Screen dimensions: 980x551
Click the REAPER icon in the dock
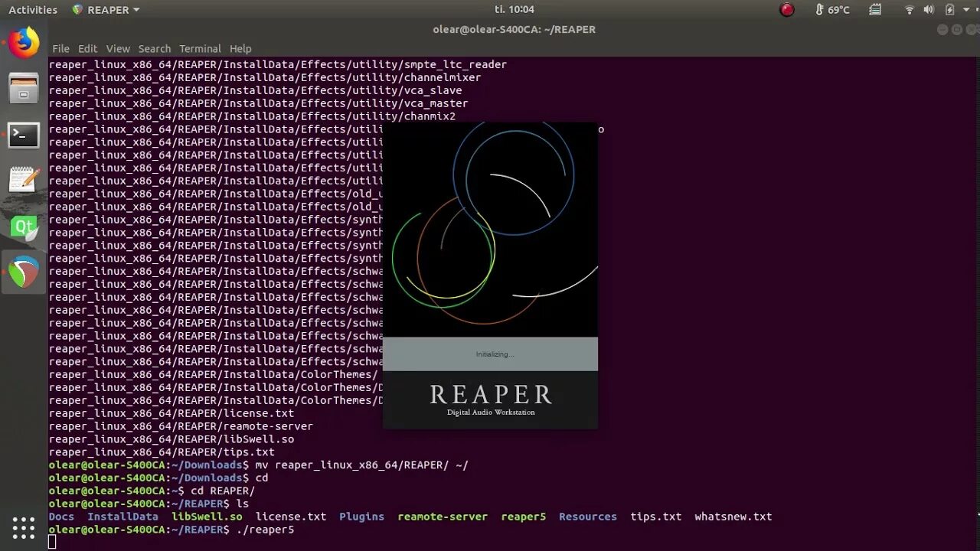[x=24, y=272]
